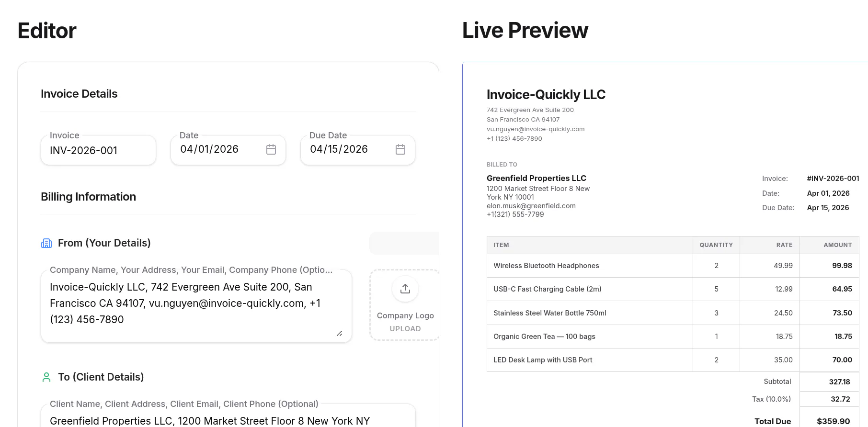Click the Apr 01, 2026 date value
The image size is (868, 427).
[x=828, y=193]
